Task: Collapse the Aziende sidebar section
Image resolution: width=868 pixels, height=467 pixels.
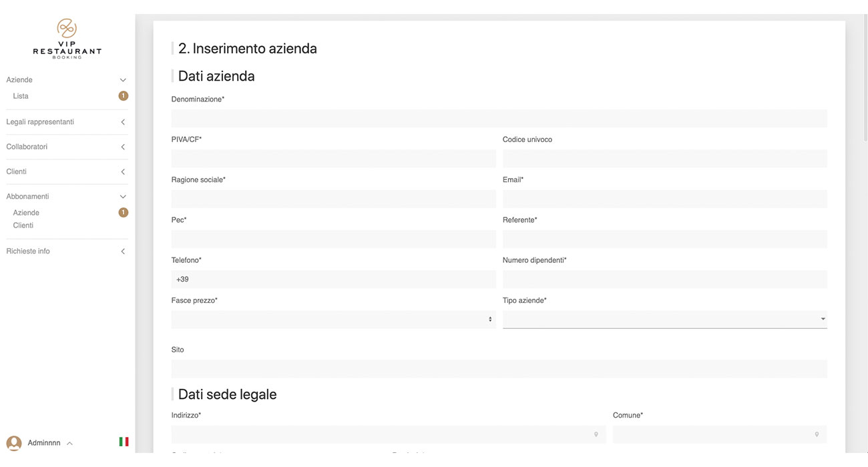Action: [x=123, y=80]
